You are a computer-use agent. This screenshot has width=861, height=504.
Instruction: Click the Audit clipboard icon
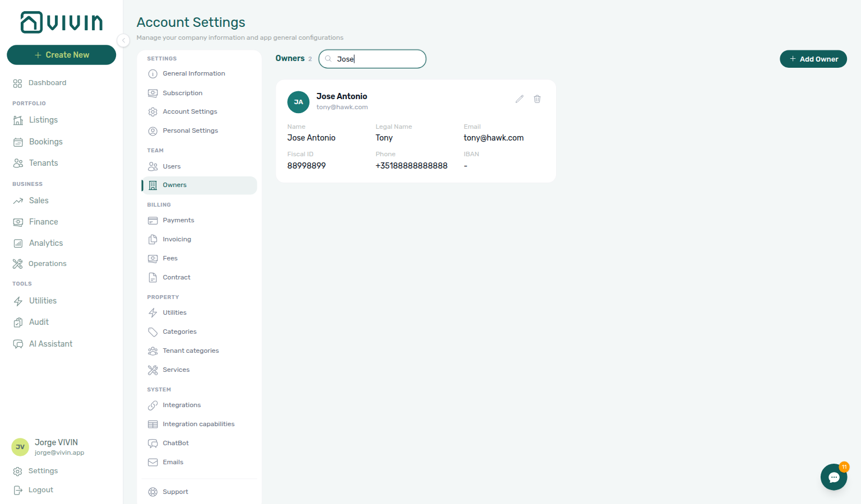[18, 323]
